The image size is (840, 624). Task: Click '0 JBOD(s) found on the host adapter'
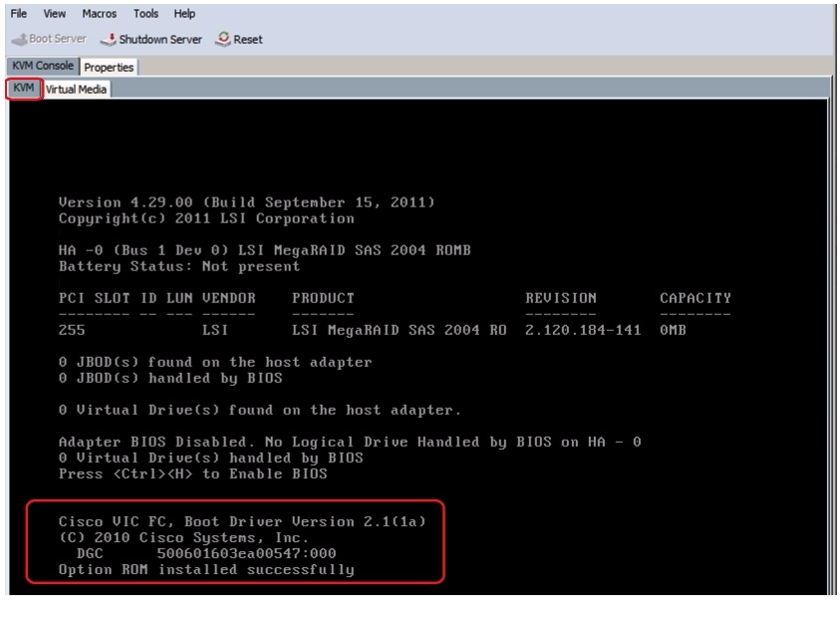tap(215, 363)
